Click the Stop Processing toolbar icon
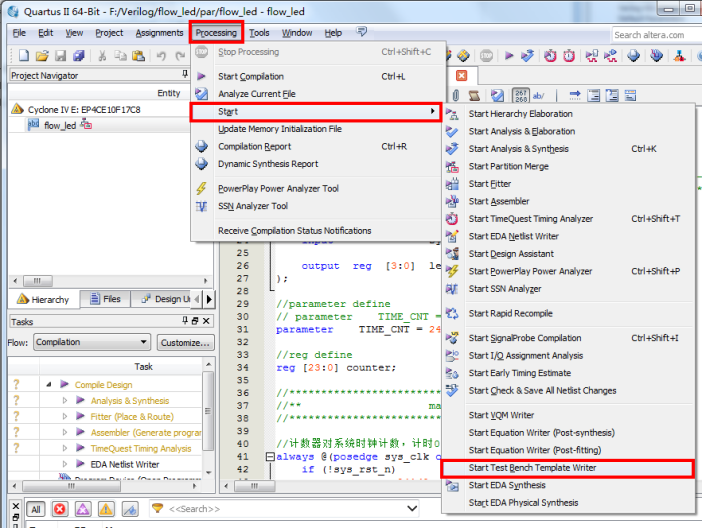The width and height of the screenshot is (702, 529). pyautogui.click(x=486, y=55)
